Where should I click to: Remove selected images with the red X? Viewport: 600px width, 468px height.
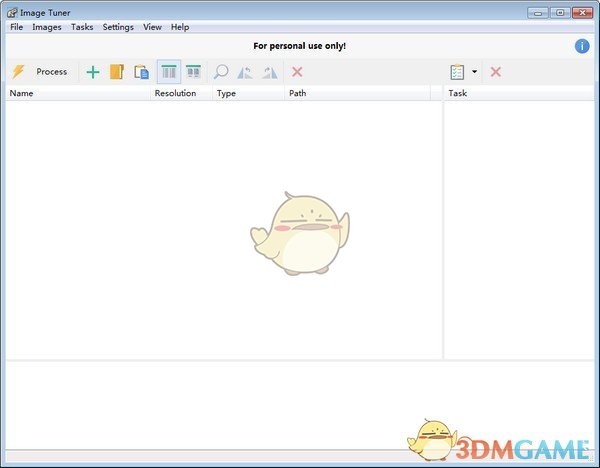(297, 72)
